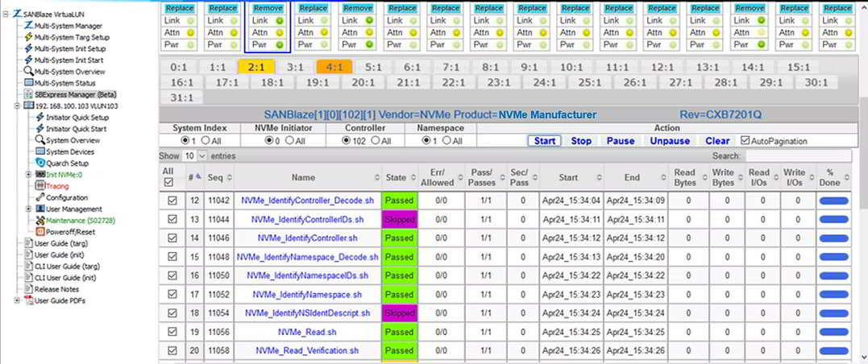Click User Guide (targ) document icon
The image size is (868, 364).
[x=29, y=243]
